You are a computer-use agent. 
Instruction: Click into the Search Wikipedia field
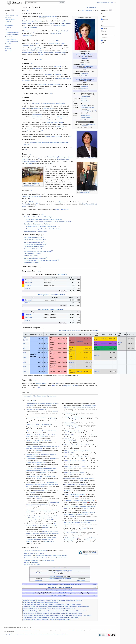(x=43, y=3)
